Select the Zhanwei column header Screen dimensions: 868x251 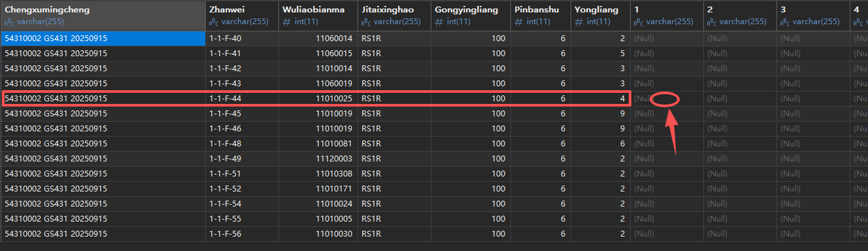[242, 16]
